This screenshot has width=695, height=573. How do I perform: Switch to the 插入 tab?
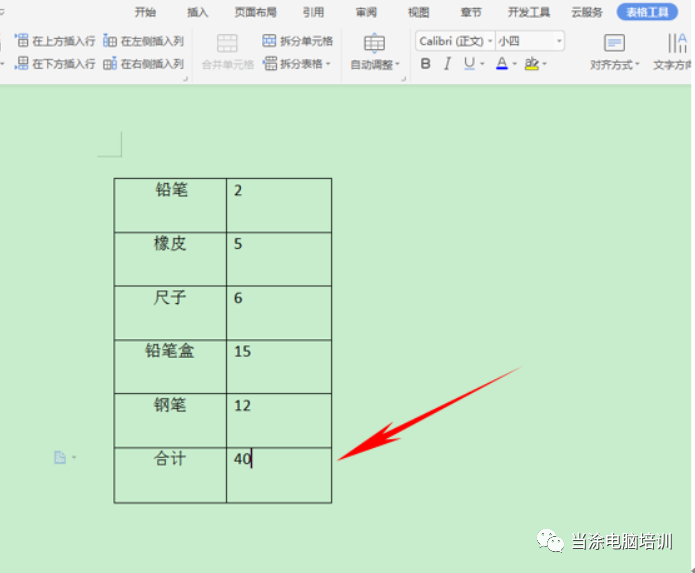coord(198,12)
